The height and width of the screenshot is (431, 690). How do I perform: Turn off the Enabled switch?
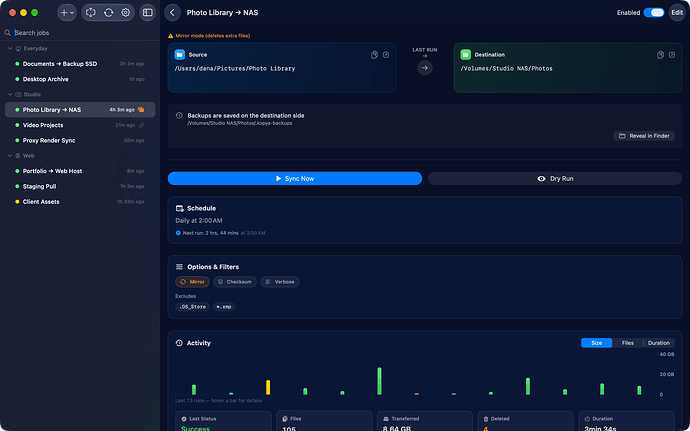tap(654, 13)
